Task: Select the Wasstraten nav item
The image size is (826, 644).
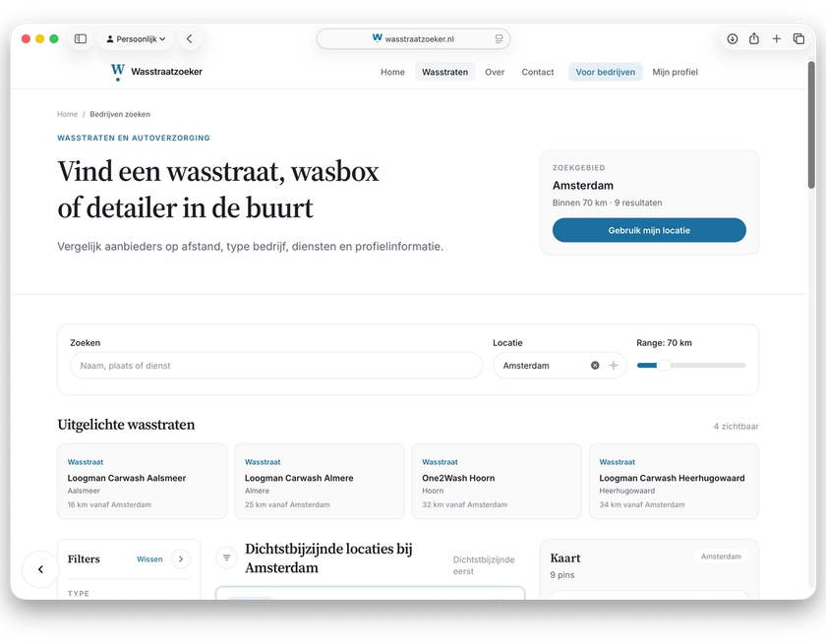Action: [444, 72]
